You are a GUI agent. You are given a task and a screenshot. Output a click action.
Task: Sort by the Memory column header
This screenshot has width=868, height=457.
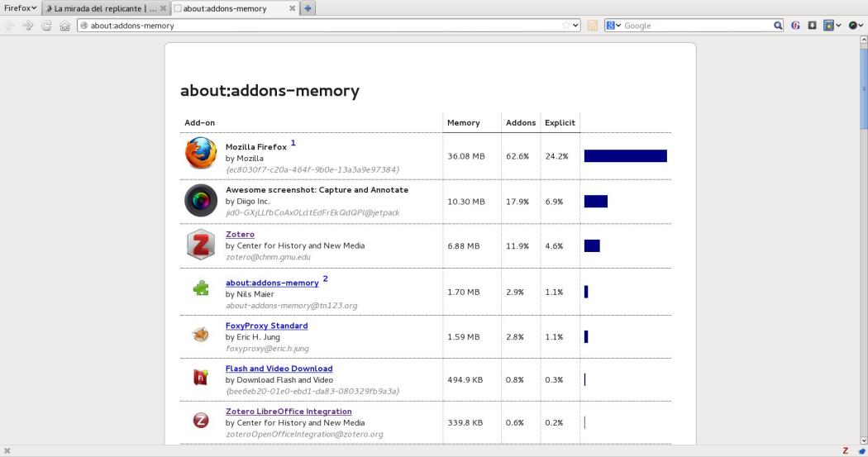[463, 123]
